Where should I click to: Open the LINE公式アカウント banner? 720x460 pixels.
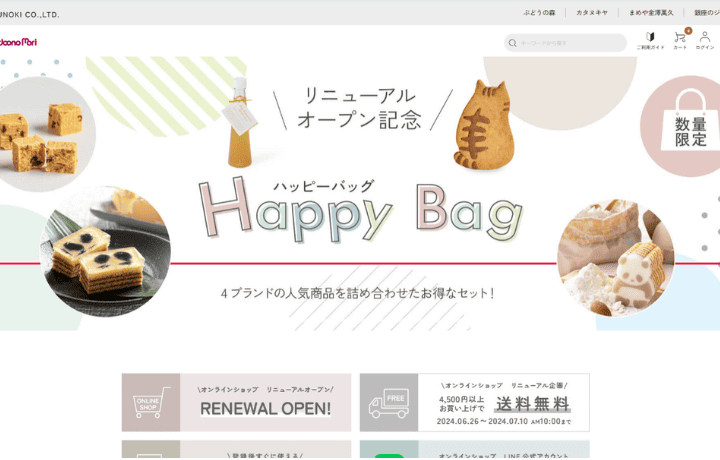(x=474, y=449)
